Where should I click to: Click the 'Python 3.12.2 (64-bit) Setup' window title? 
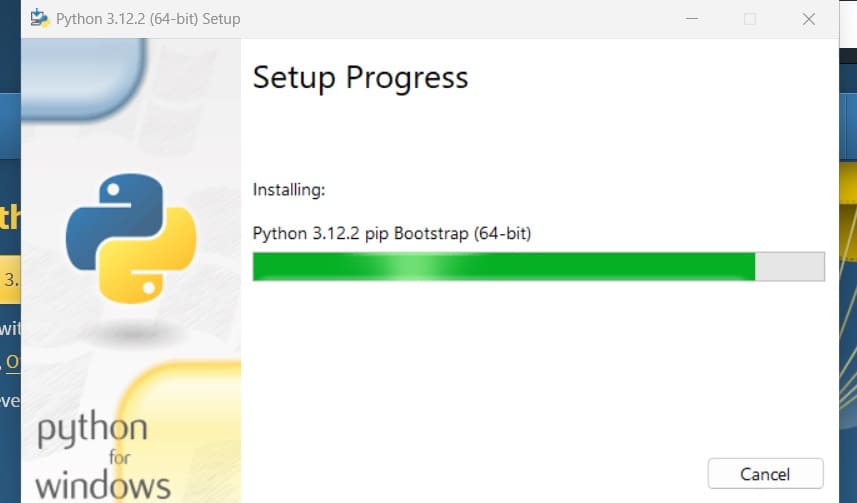tap(148, 19)
